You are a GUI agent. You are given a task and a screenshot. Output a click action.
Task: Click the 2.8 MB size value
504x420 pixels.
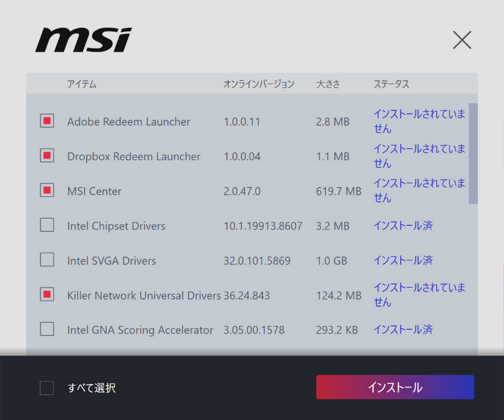(332, 122)
